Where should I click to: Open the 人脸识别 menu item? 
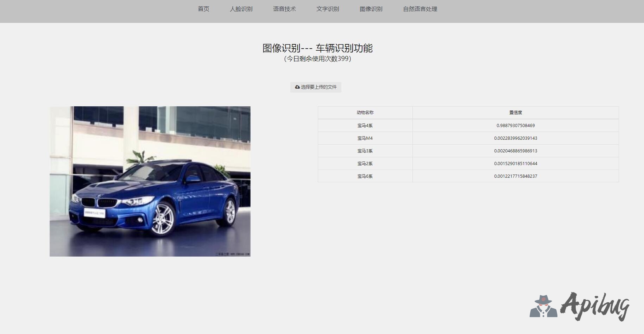(241, 9)
